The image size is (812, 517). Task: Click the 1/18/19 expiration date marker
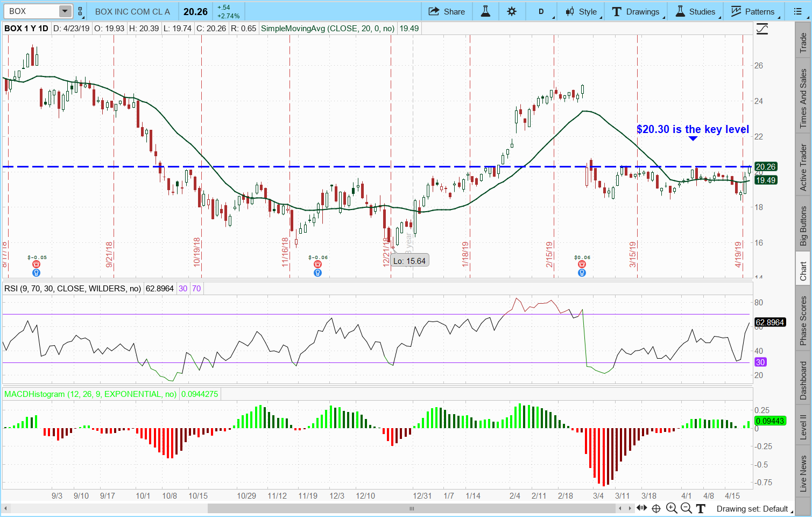(x=465, y=255)
